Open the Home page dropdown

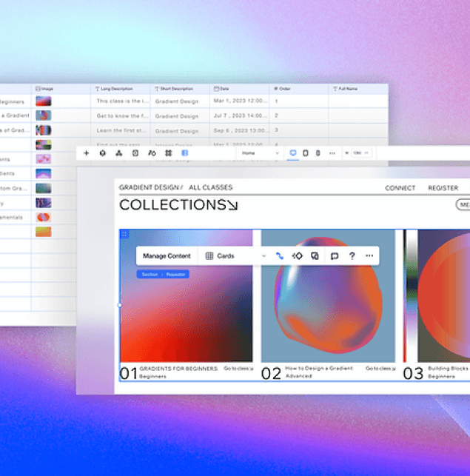260,153
